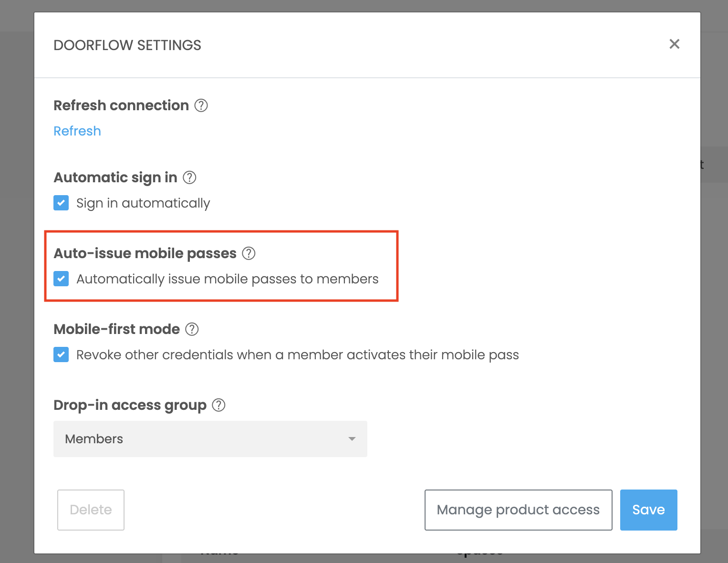Screen dimensions: 728x563
Task: Close the Doorflow Settings dialog
Action: pyautogui.click(x=674, y=44)
